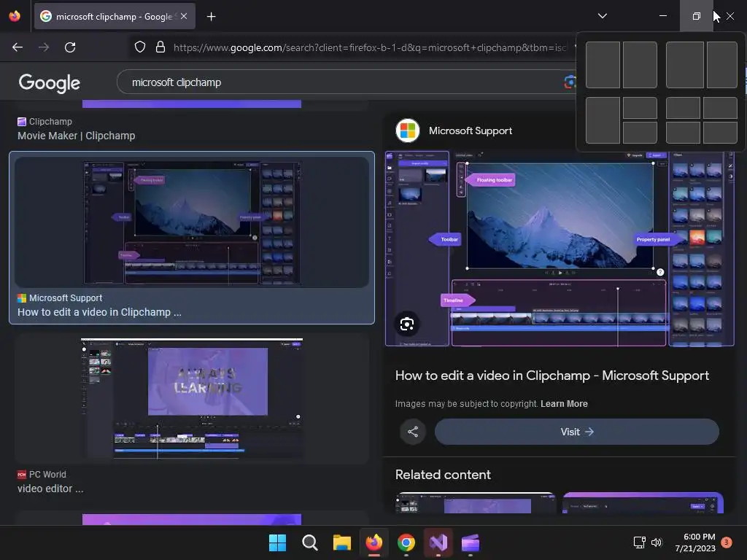Viewport: 747px width, 560px height.
Task: Open a new browser tab
Action: click(211, 17)
